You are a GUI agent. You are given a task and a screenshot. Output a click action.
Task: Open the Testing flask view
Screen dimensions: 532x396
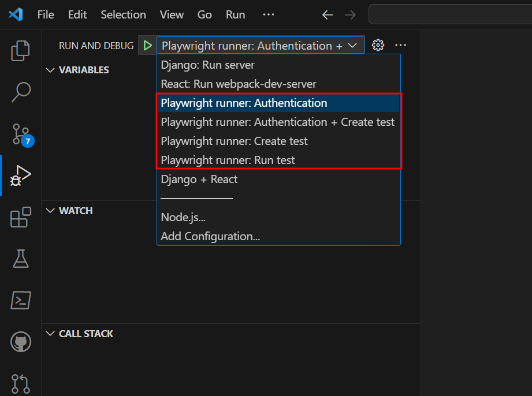pyautogui.click(x=21, y=259)
